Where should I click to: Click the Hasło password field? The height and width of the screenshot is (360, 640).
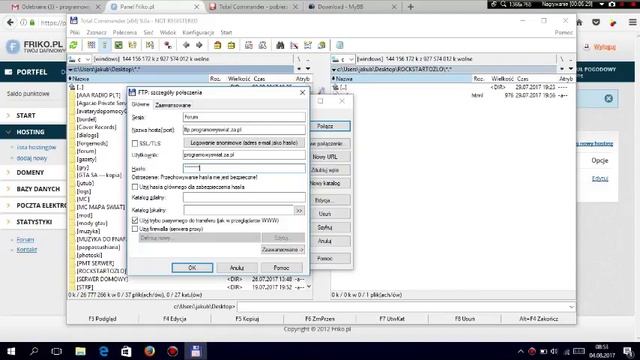tap(244, 168)
